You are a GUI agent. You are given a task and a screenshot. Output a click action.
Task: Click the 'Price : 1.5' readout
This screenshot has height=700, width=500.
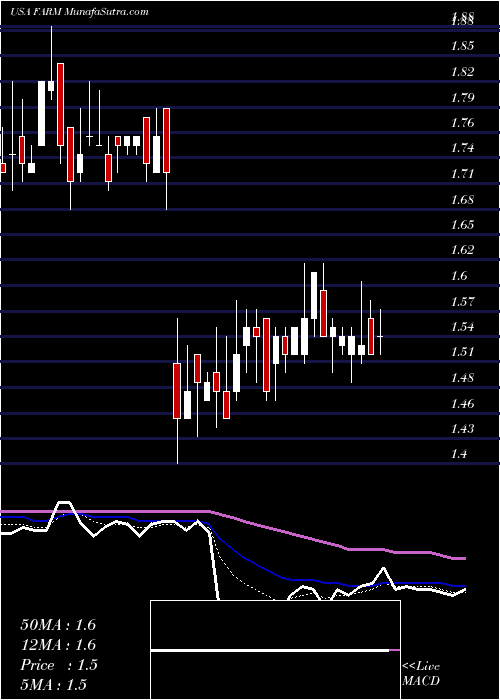coord(58,665)
